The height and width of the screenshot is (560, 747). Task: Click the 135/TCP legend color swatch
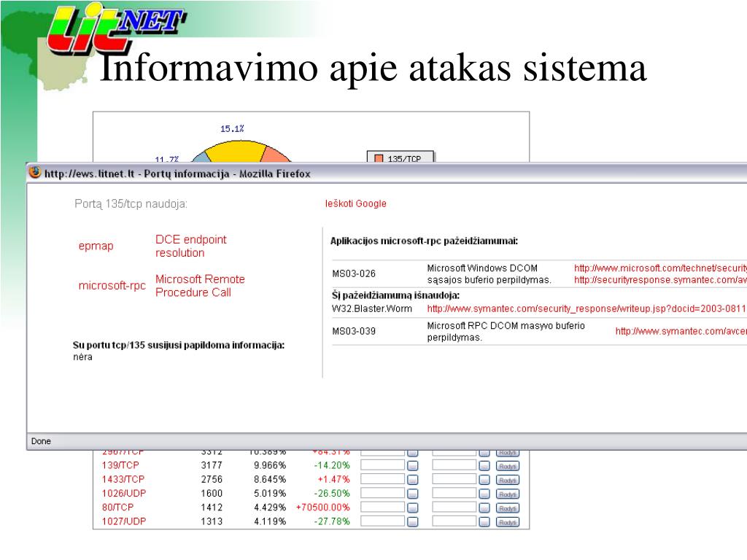(379, 158)
